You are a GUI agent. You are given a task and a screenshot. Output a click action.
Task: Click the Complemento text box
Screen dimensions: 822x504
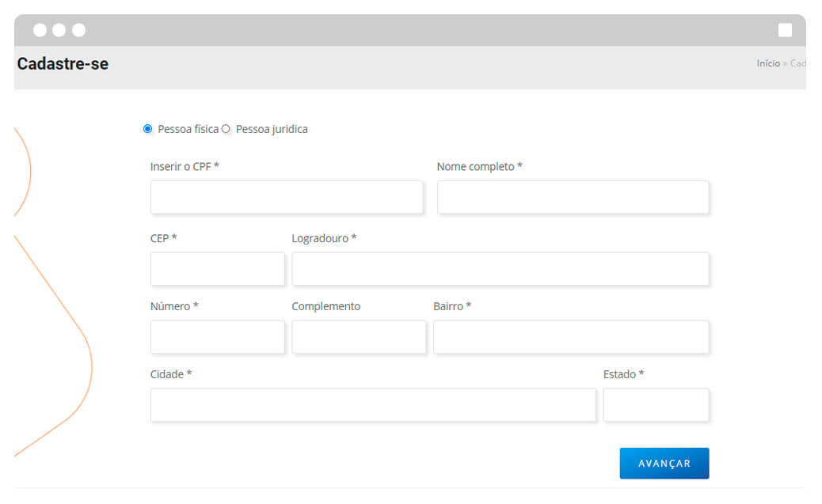pos(359,337)
